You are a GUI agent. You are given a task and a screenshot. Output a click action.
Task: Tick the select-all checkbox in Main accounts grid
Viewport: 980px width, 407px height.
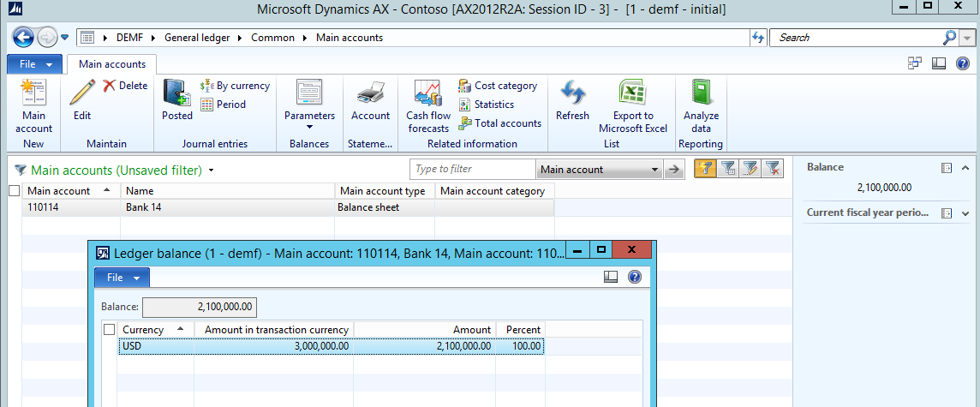click(x=14, y=191)
